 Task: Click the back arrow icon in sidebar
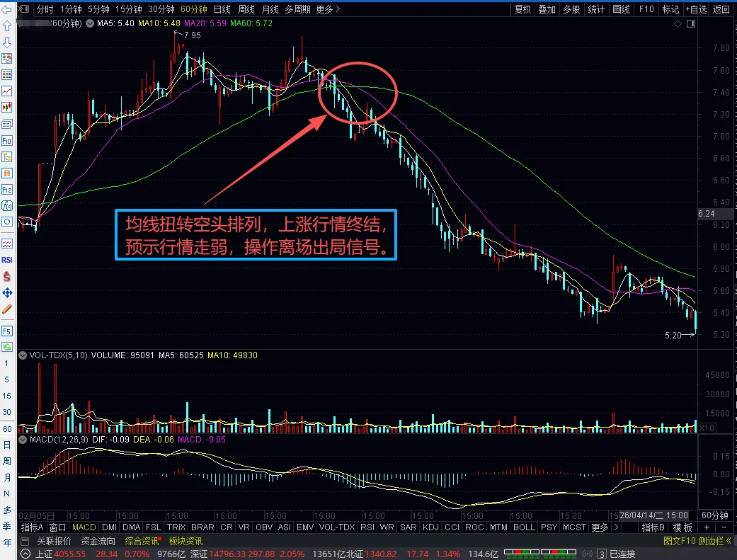click(x=7, y=9)
